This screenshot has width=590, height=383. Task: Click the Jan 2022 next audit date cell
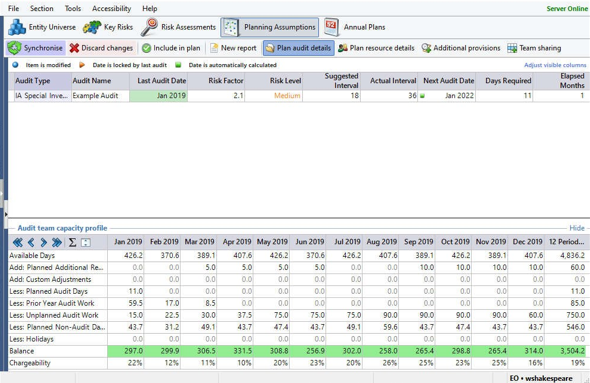click(x=447, y=96)
